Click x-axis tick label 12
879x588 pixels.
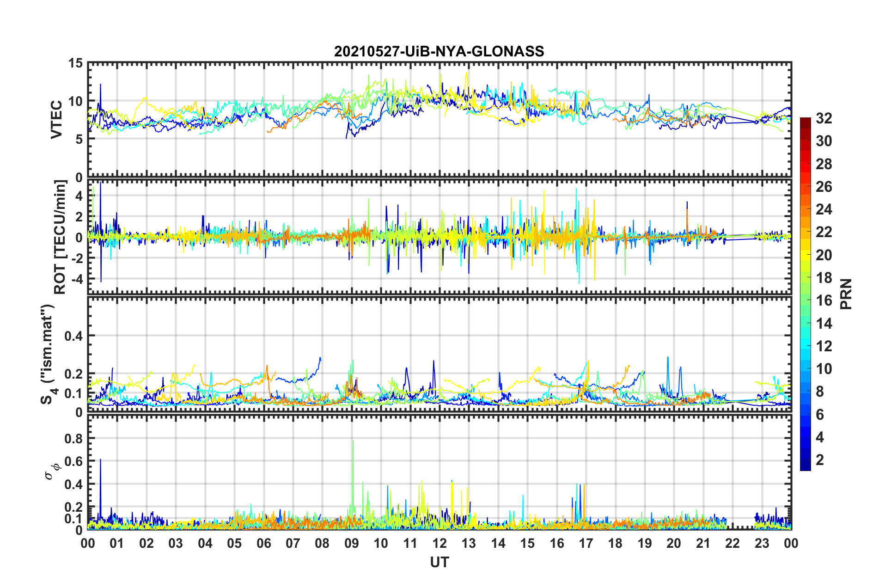coord(439,543)
